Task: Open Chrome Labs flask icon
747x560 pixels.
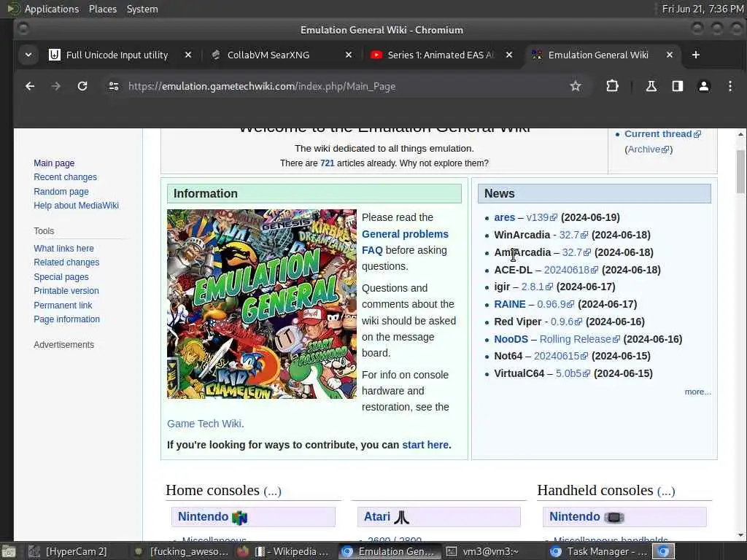Action: pos(651,86)
